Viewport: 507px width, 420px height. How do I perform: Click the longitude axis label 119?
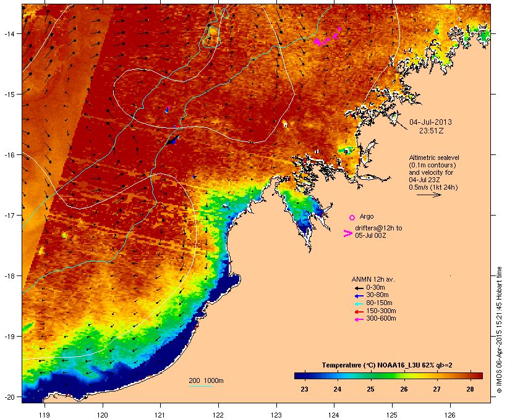pos(45,415)
